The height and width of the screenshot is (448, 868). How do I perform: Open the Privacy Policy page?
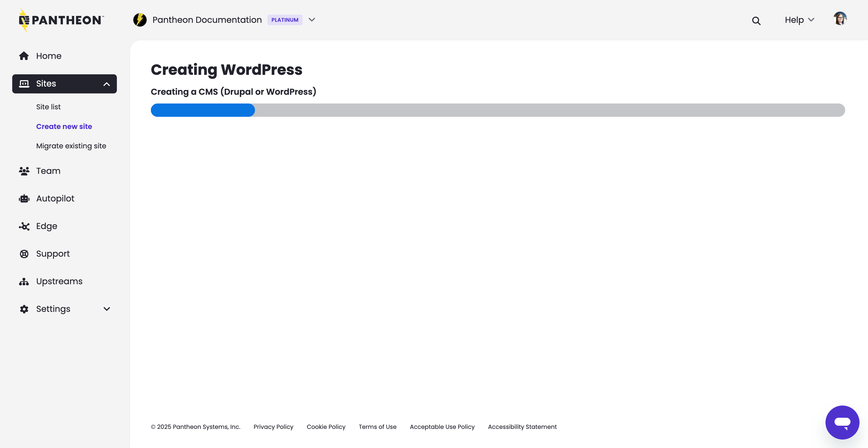tap(273, 427)
